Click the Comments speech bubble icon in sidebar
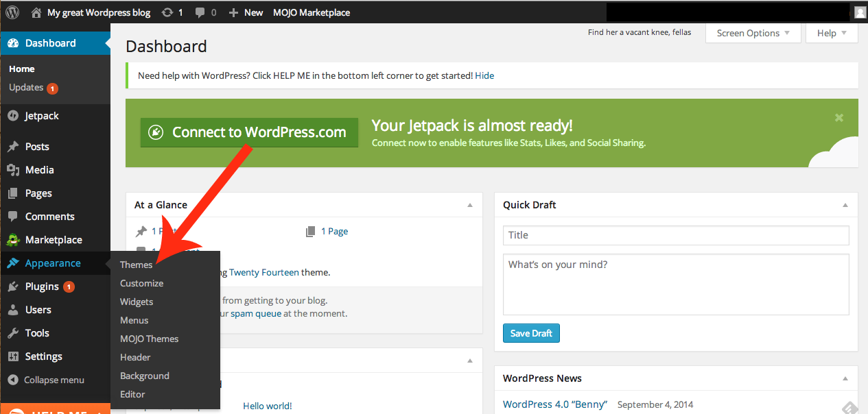This screenshot has width=868, height=414. pyautogui.click(x=12, y=217)
